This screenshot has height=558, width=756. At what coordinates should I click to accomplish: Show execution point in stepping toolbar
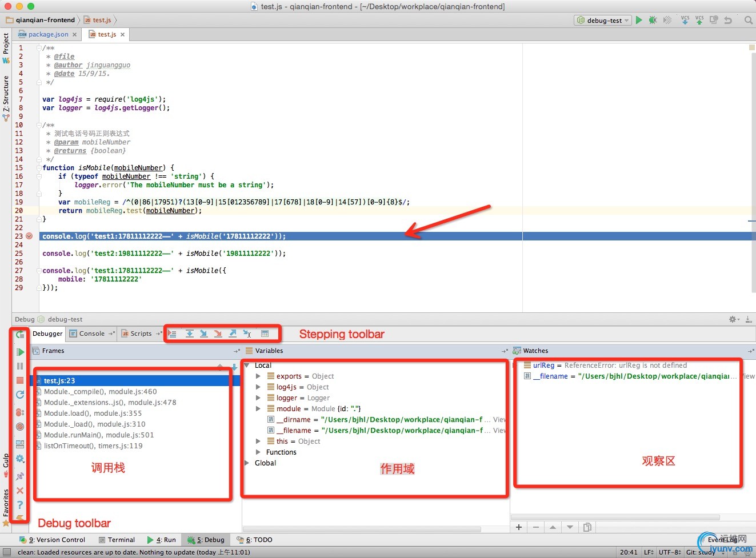pyautogui.click(x=172, y=334)
